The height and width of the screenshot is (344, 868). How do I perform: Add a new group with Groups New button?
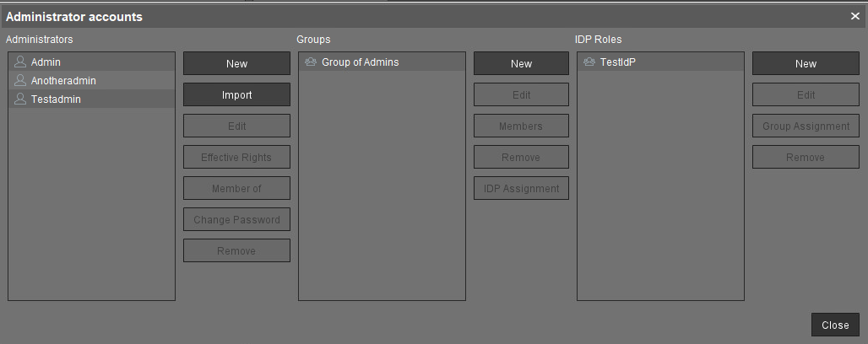[521, 63]
